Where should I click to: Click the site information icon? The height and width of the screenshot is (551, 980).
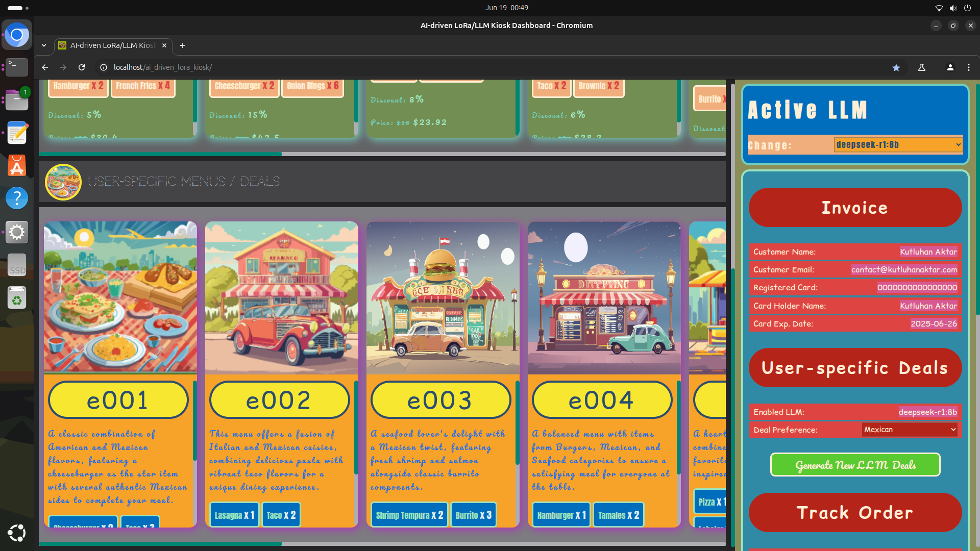click(x=104, y=67)
